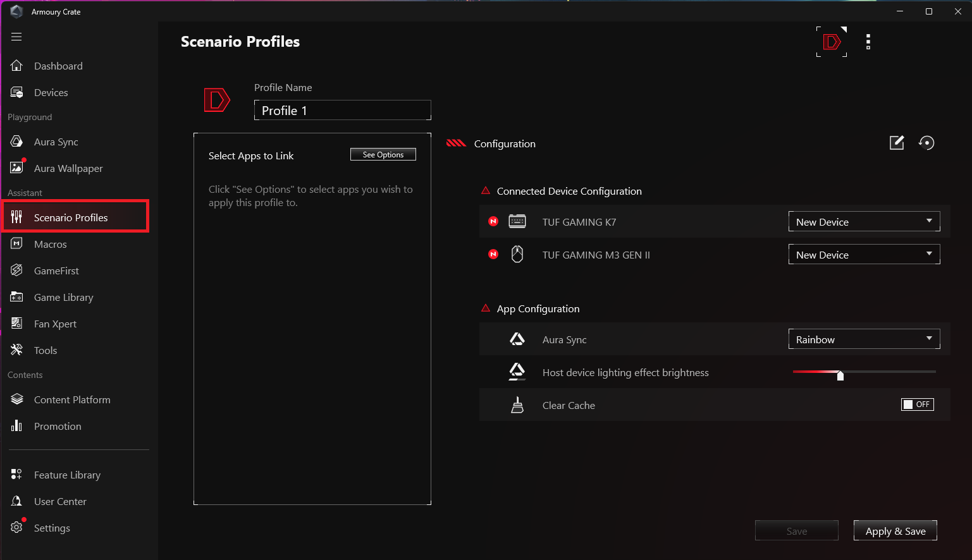Image resolution: width=972 pixels, height=560 pixels.
Task: Open User Center icon
Action: (17, 501)
